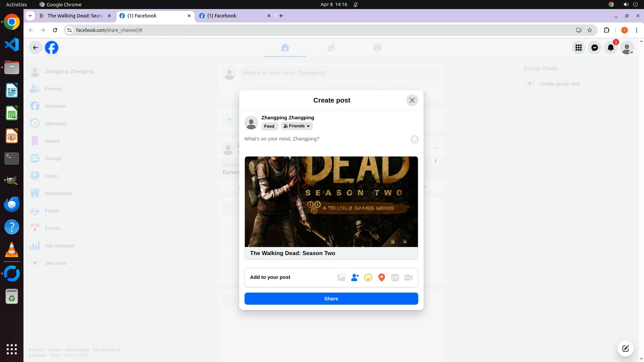The width and height of the screenshot is (644, 362).
Task: Close the Create post dialog
Action: tap(412, 100)
